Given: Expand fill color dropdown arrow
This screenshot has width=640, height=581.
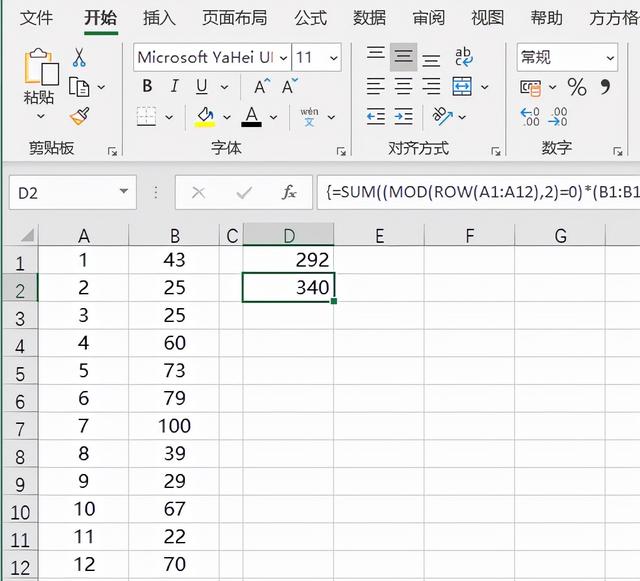Looking at the screenshot, I should pyautogui.click(x=227, y=118).
